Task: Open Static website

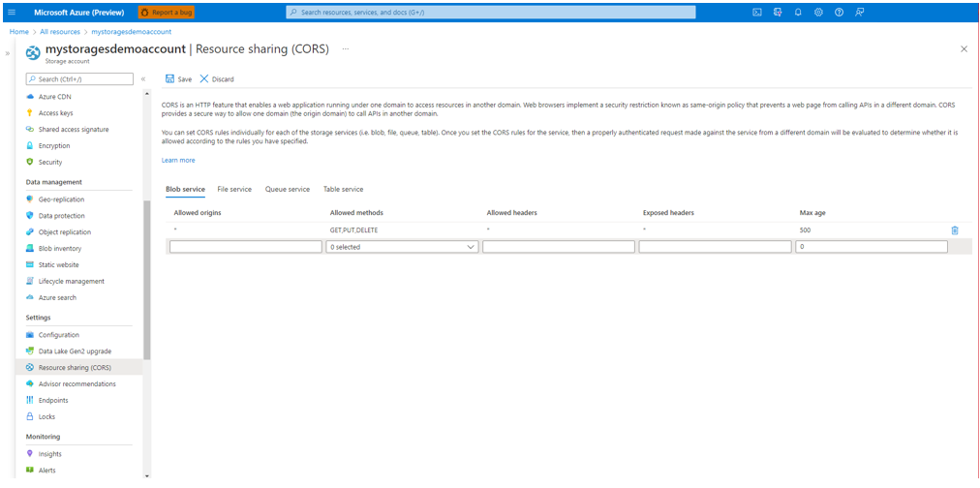Action: (x=59, y=265)
